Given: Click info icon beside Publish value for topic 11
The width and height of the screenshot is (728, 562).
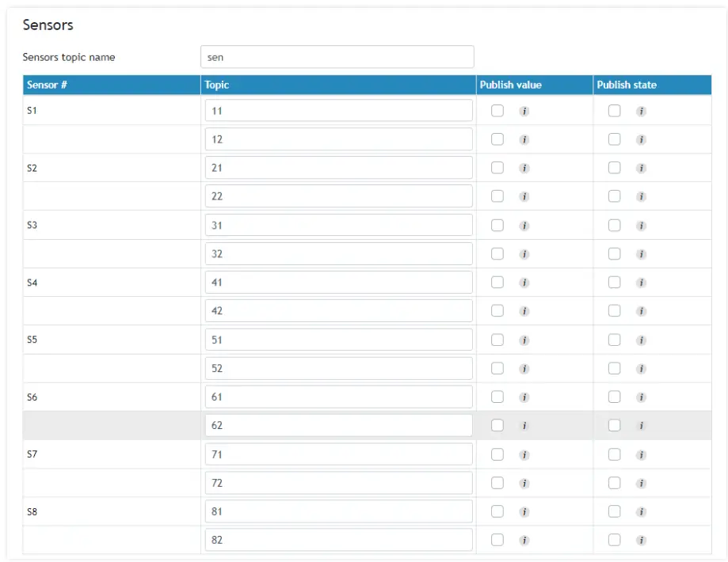Looking at the screenshot, I should coord(524,112).
